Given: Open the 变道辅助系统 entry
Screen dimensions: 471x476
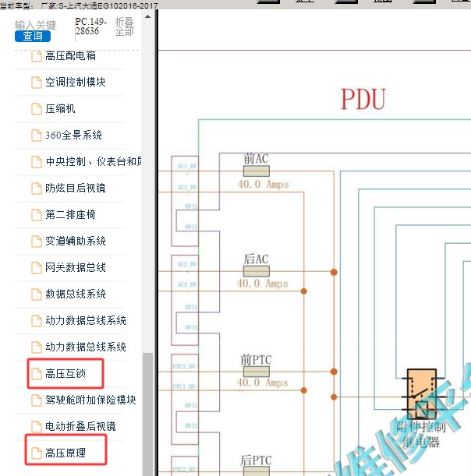Looking at the screenshot, I should 76,241.
